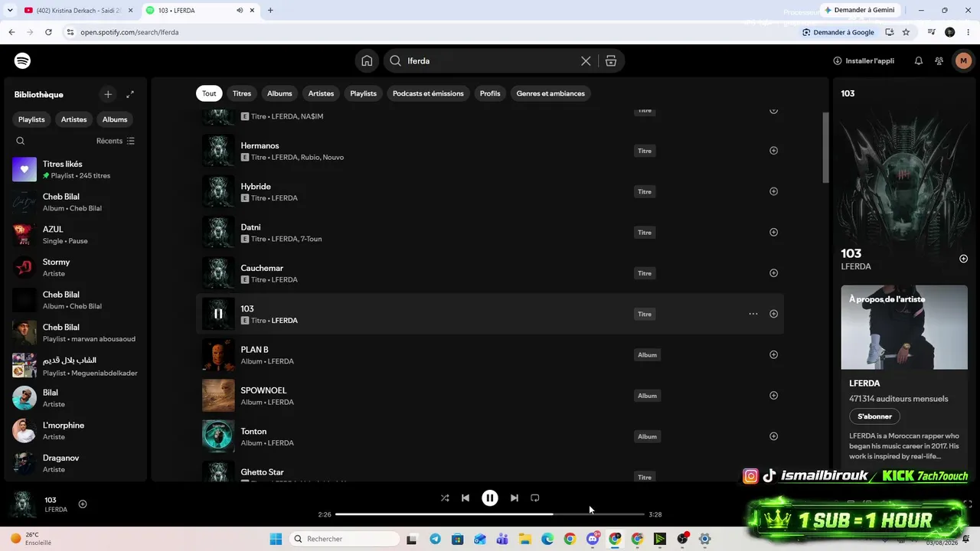Open L'morphine artist in the library
Viewport: 980px width, 551px height.
[x=75, y=431]
